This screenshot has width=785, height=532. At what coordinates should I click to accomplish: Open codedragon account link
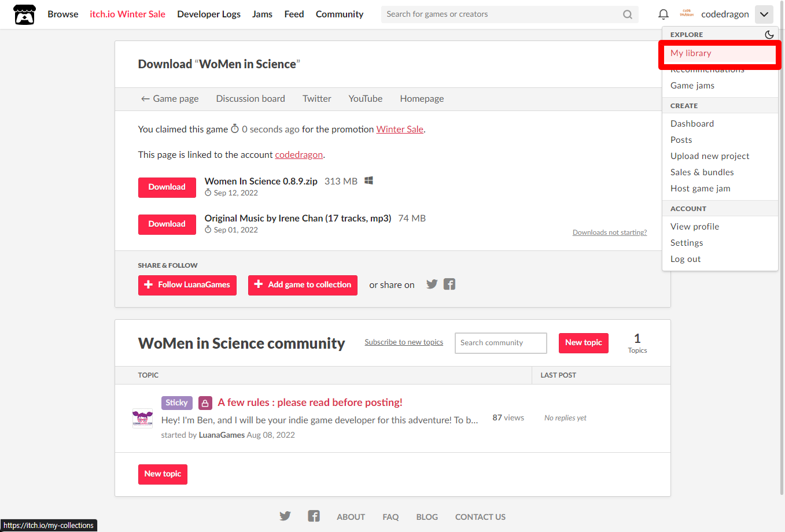click(x=298, y=155)
